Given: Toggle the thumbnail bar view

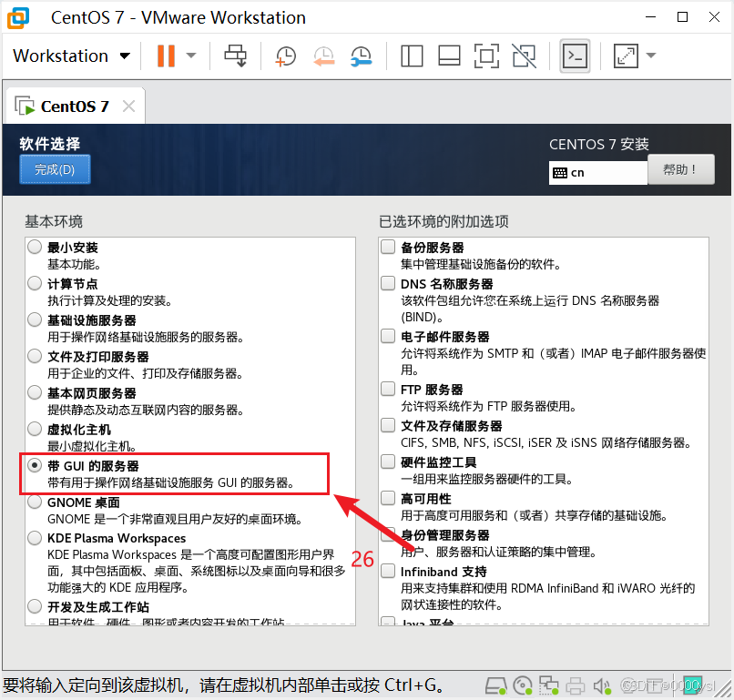Looking at the screenshot, I should pyautogui.click(x=449, y=56).
